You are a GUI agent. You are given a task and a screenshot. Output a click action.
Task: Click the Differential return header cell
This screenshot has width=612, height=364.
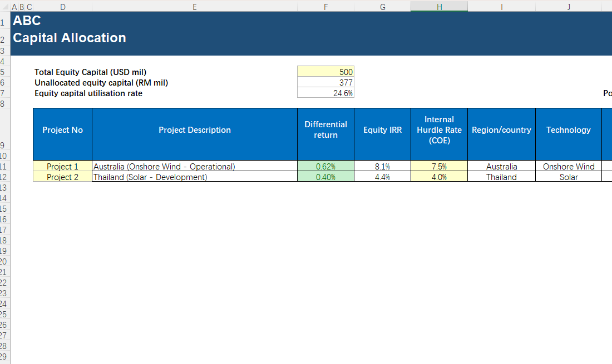tap(325, 129)
